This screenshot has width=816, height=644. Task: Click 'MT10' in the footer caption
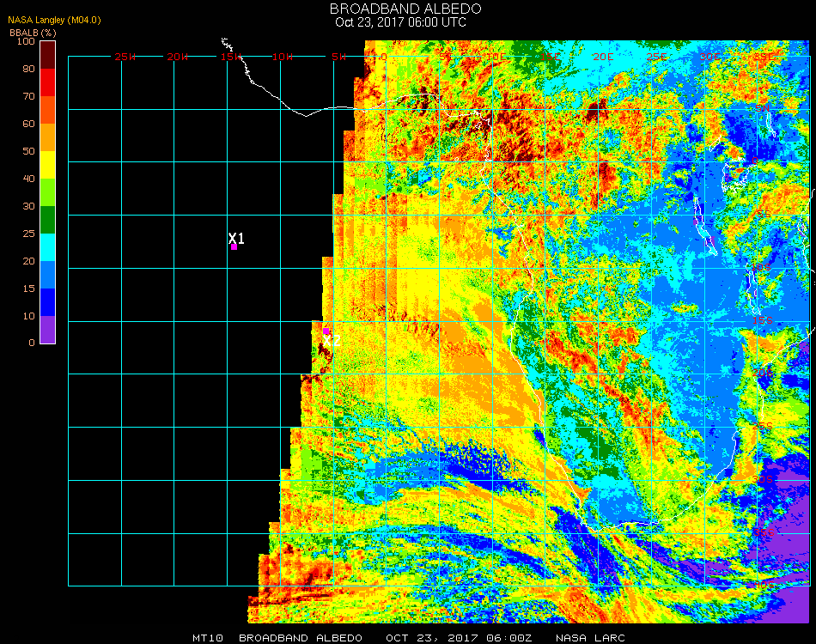pos(208,638)
